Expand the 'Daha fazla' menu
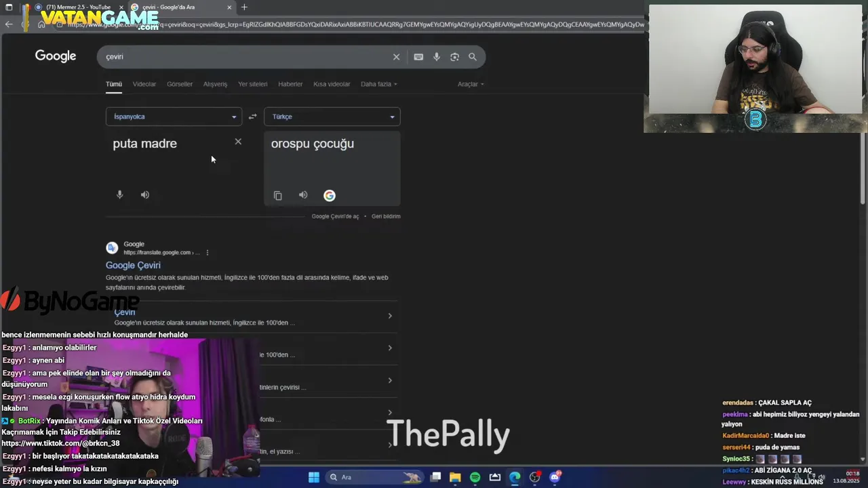This screenshot has height=488, width=868. [x=378, y=84]
